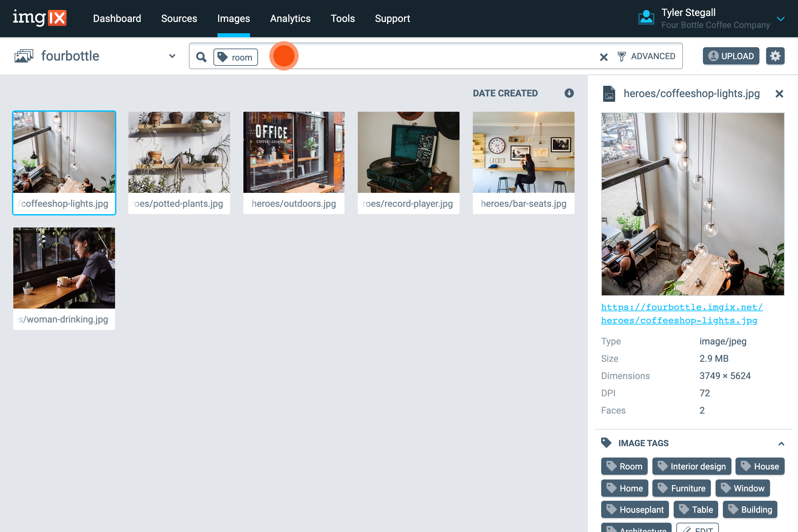Toggle the Date Created sort direction arrow
Screen dimensions: 798x532
tap(569, 93)
